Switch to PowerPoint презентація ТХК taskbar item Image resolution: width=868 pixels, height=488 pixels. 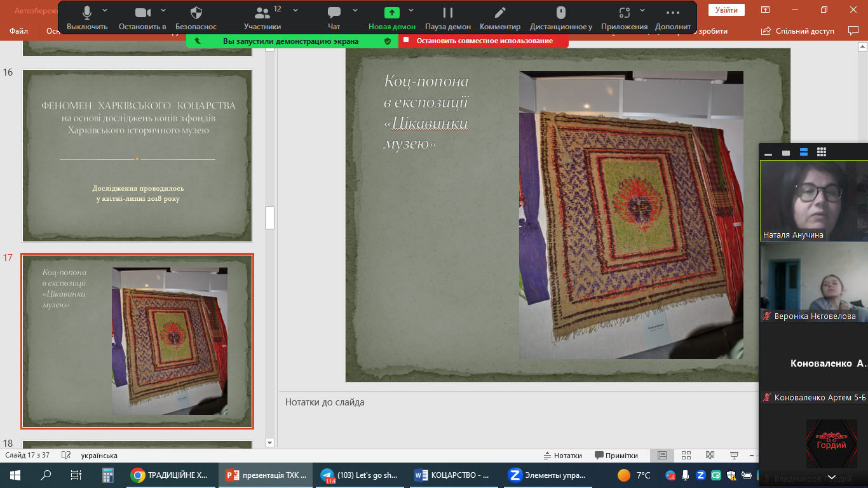[x=266, y=475]
